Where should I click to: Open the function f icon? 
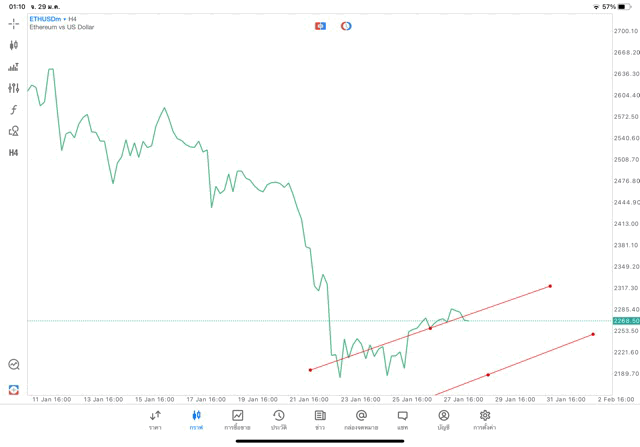point(14,110)
